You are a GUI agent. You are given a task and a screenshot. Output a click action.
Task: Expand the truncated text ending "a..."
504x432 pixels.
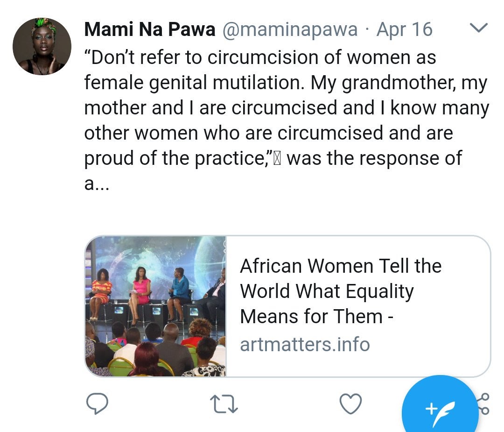(97, 184)
